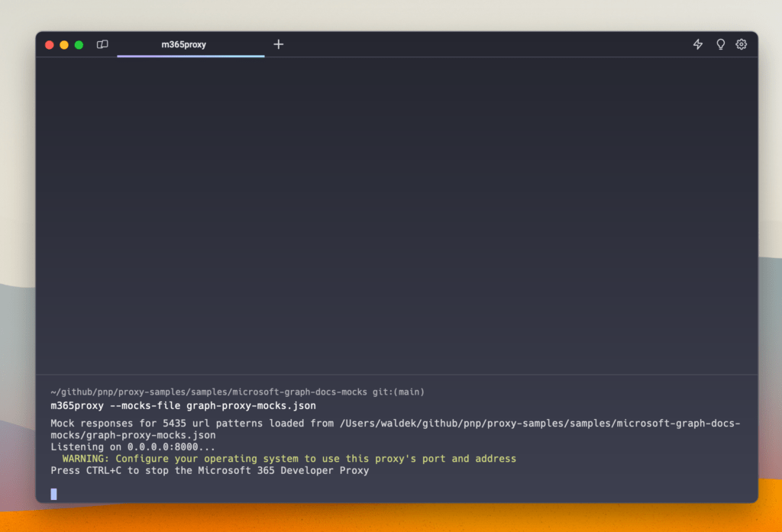This screenshot has height=532, width=782.
Task: Click 'mocks/graph-proxy-mocks.json' wrapped path line
Action: click(x=133, y=435)
